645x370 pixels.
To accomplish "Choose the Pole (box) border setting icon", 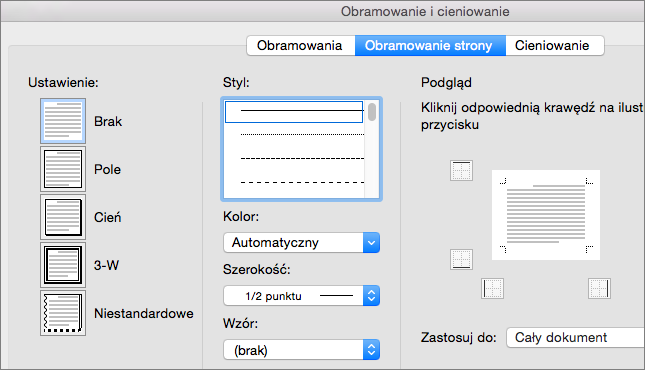I will tap(63, 169).
